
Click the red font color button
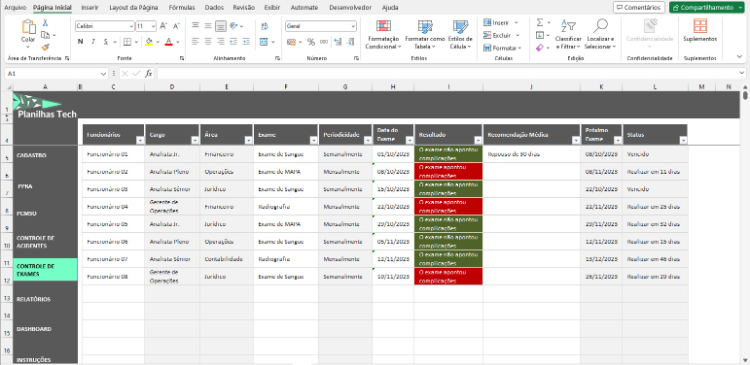point(168,42)
